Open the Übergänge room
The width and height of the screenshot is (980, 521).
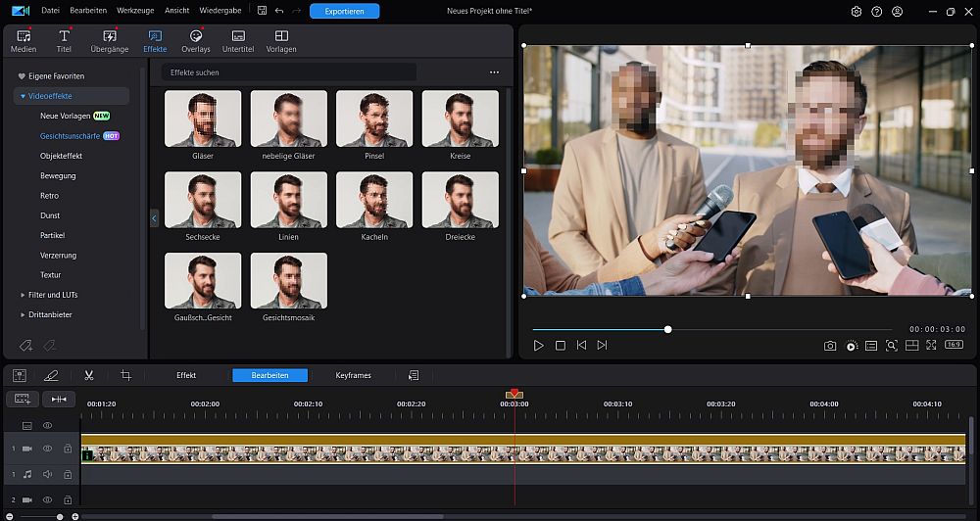tap(110, 41)
